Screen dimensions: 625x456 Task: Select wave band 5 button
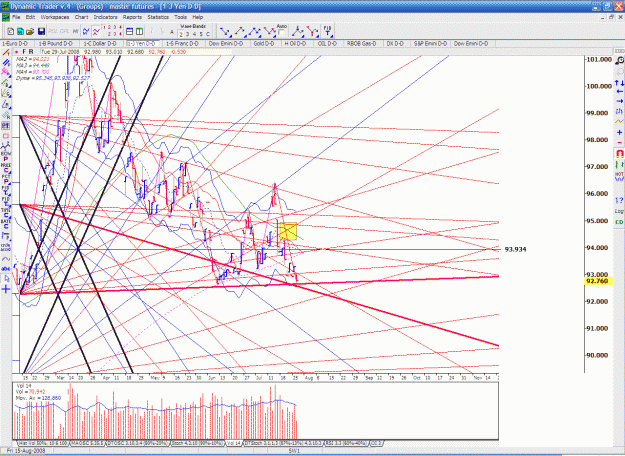tap(201, 34)
